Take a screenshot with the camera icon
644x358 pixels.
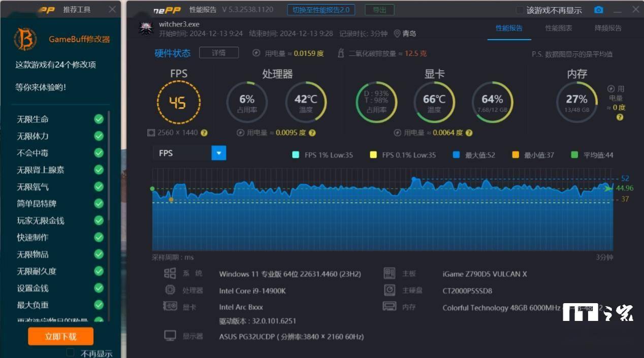[599, 10]
